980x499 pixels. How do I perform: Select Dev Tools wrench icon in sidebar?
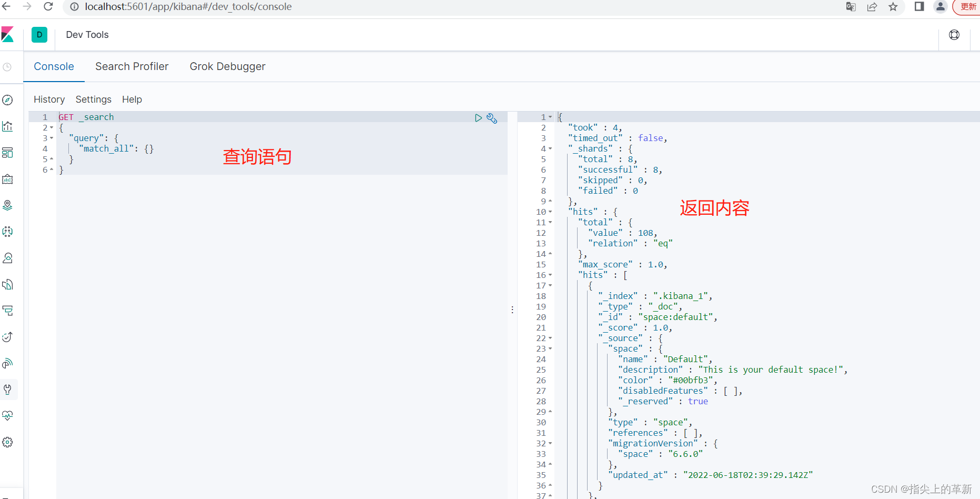point(7,390)
